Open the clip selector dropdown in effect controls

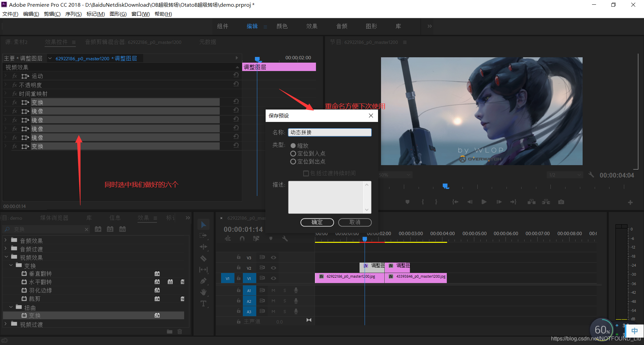[x=50, y=58]
